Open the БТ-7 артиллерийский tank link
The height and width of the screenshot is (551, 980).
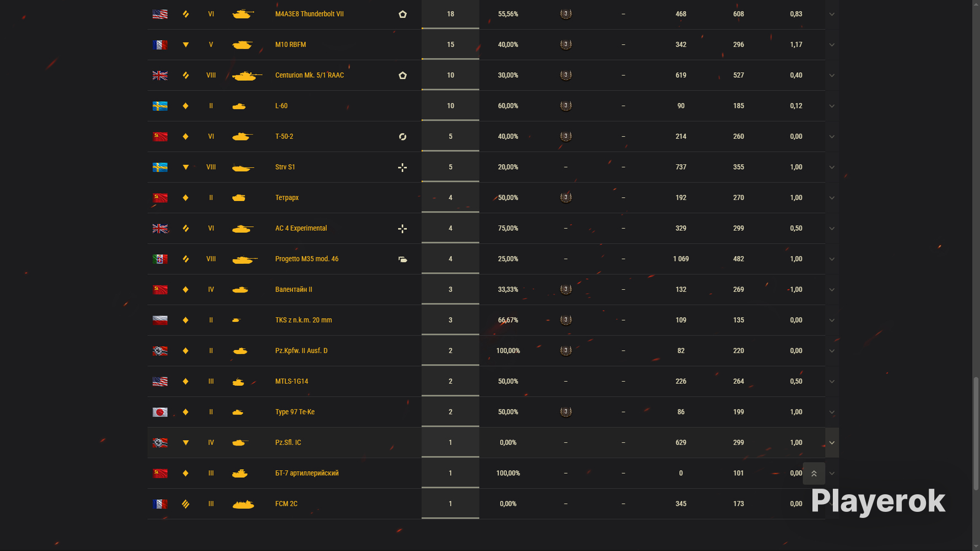306,473
